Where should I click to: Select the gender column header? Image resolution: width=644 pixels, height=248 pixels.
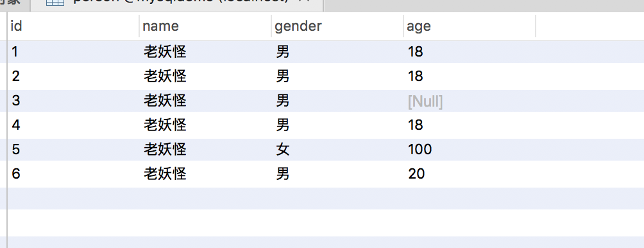(x=337, y=26)
